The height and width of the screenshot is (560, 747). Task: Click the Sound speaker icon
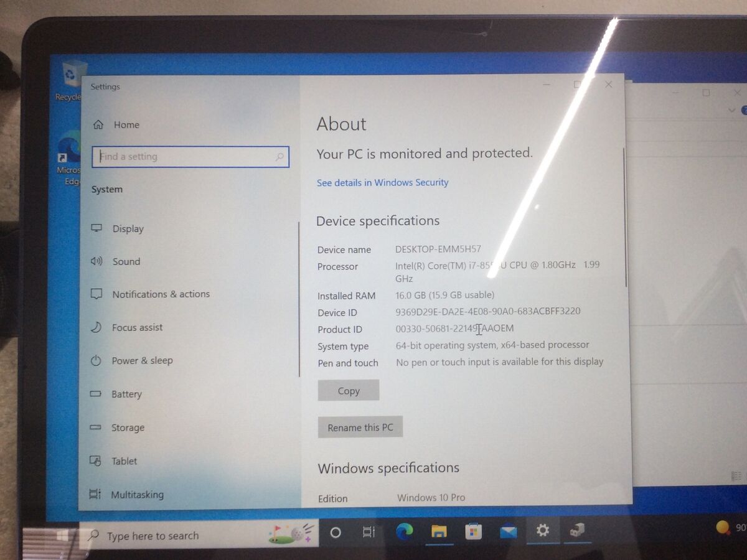(x=96, y=261)
